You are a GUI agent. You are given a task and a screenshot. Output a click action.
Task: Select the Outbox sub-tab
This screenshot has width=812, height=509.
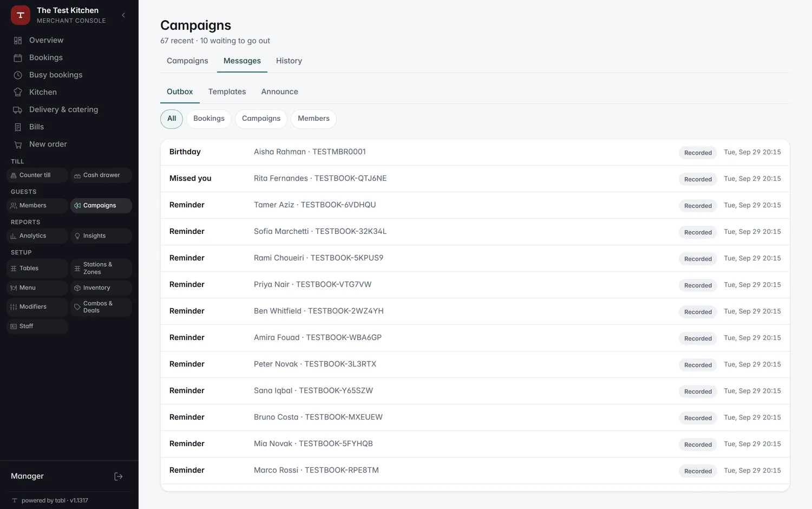click(x=180, y=92)
